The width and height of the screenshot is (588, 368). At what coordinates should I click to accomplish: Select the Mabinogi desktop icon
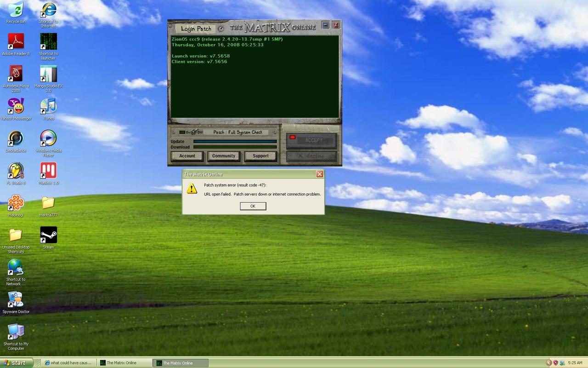16,206
